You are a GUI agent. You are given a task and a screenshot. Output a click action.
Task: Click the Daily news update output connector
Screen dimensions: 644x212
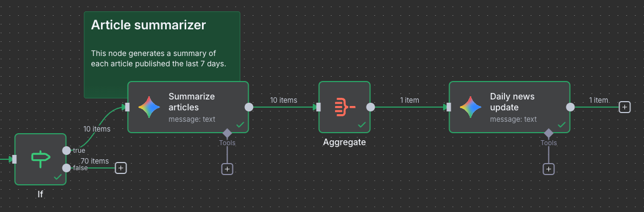point(570,107)
